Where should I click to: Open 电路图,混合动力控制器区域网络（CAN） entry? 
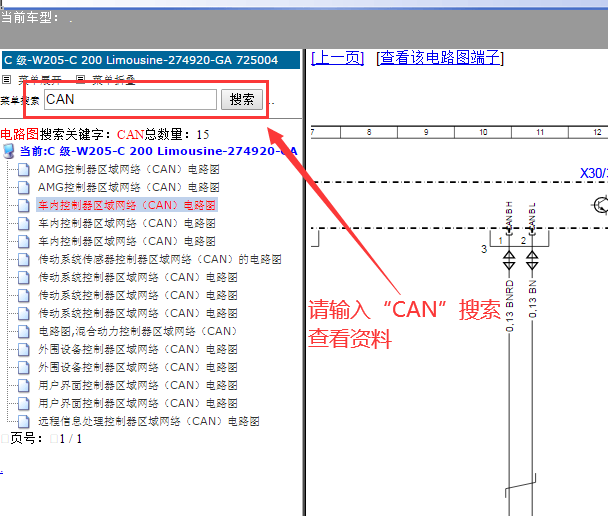pyautogui.click(x=138, y=331)
